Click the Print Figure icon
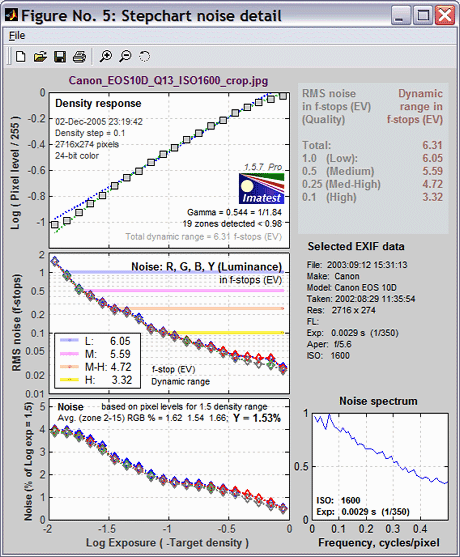 [79, 56]
